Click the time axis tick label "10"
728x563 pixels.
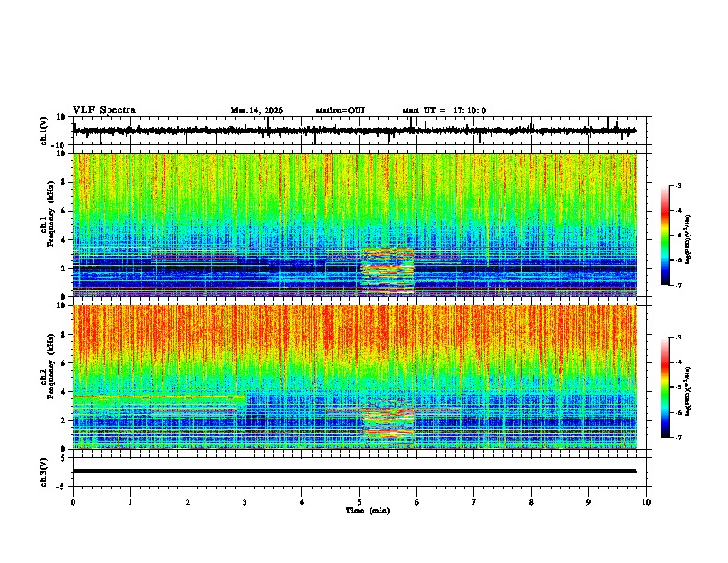click(646, 502)
